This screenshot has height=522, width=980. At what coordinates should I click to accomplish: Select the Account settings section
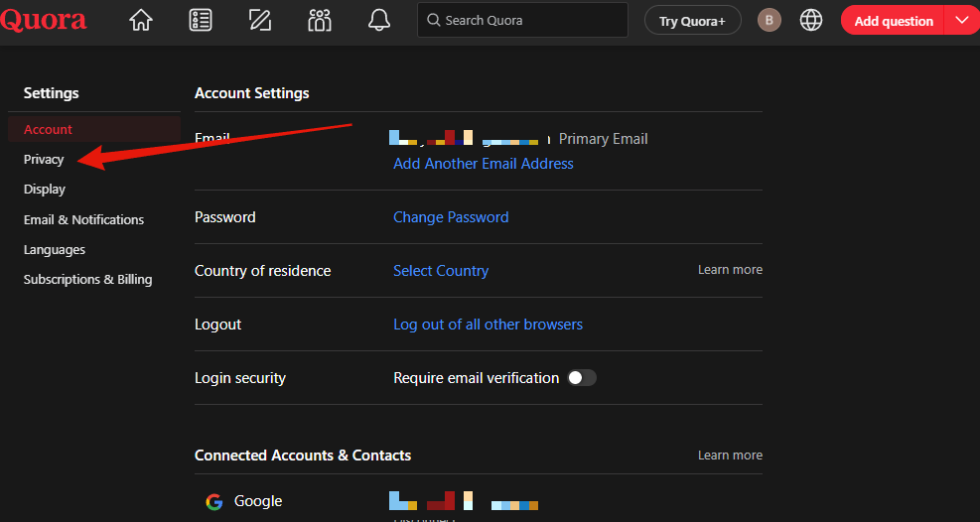94,129
